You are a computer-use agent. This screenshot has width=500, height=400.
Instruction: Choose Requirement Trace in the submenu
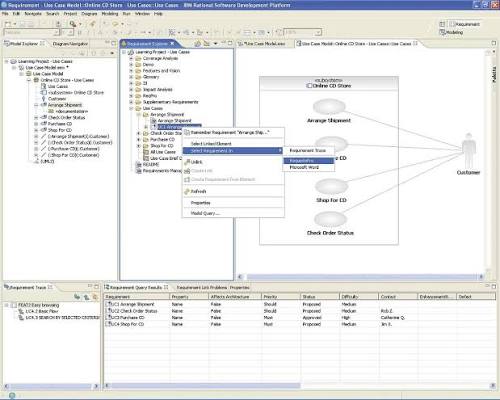[309, 151]
